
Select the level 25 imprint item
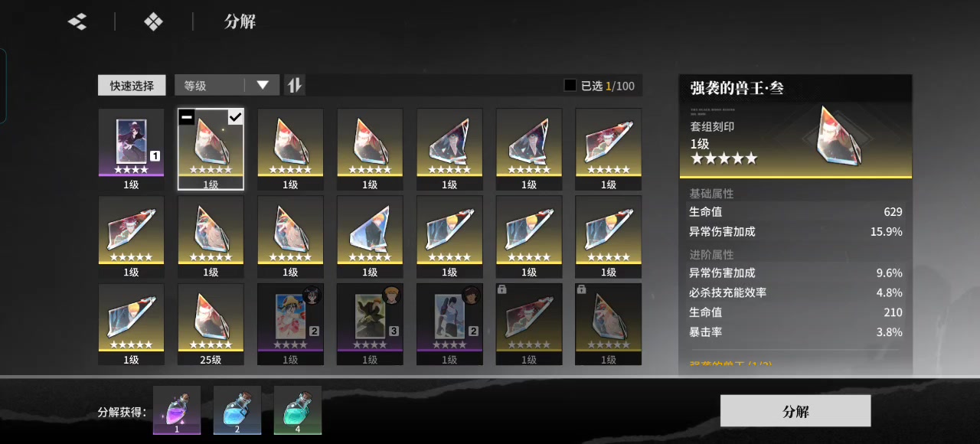tap(211, 324)
